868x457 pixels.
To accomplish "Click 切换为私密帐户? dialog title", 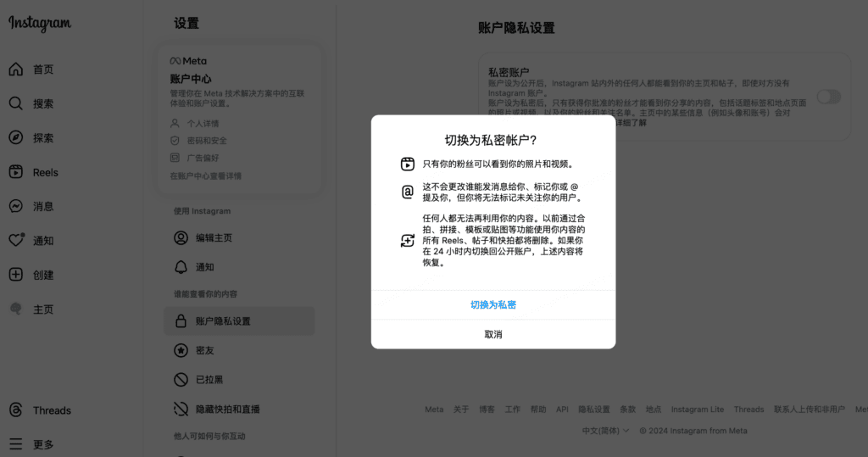I will pyautogui.click(x=491, y=140).
